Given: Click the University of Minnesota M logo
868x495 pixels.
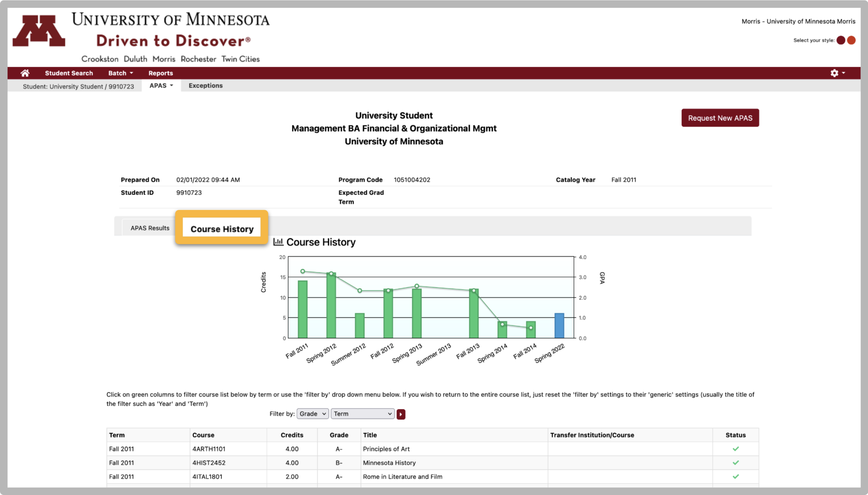Looking at the screenshot, I should pyautogui.click(x=39, y=31).
